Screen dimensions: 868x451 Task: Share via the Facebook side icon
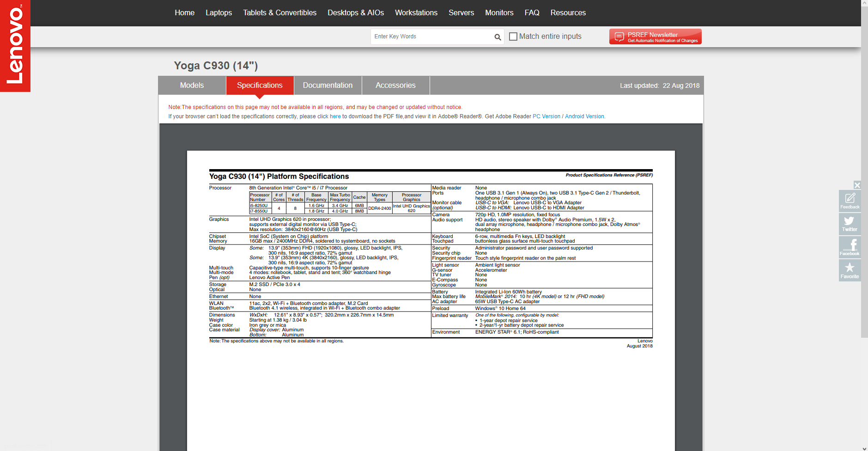(850, 247)
